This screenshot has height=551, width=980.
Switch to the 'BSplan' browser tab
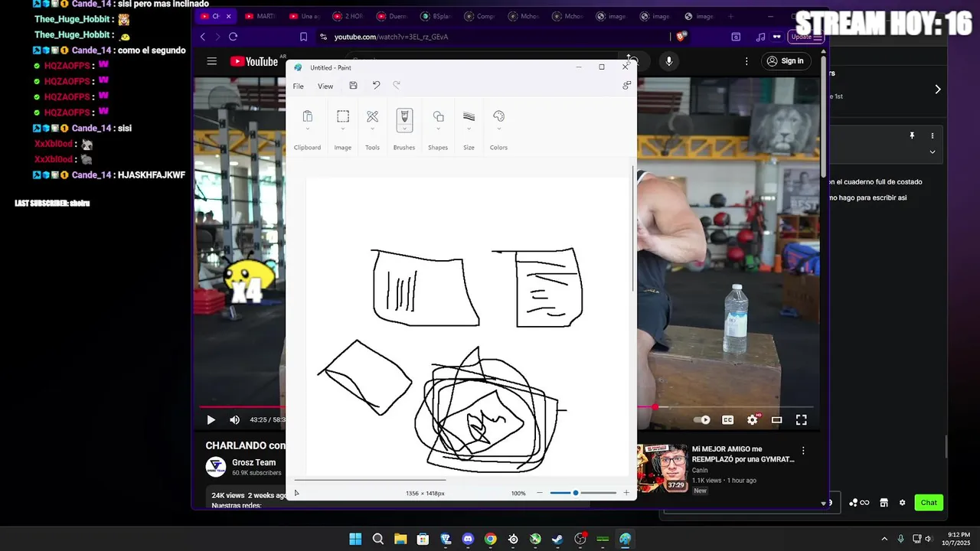[x=436, y=16]
